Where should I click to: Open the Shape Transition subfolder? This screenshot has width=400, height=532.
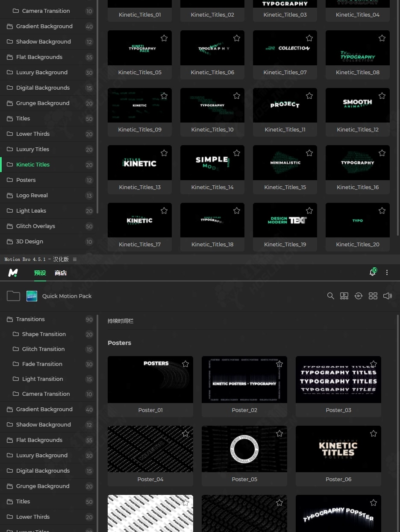tap(44, 334)
